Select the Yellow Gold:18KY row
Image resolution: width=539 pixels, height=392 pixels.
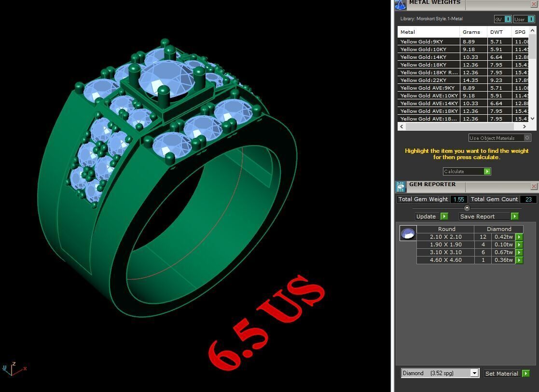pyautogui.click(x=463, y=65)
